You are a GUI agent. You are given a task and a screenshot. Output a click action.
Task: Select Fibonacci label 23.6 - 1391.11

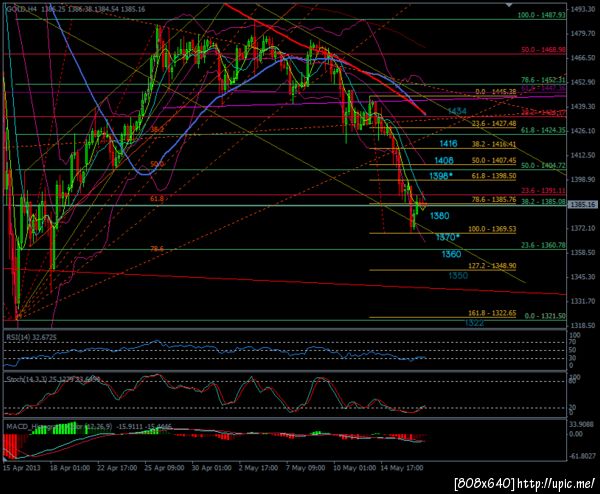tap(543, 191)
